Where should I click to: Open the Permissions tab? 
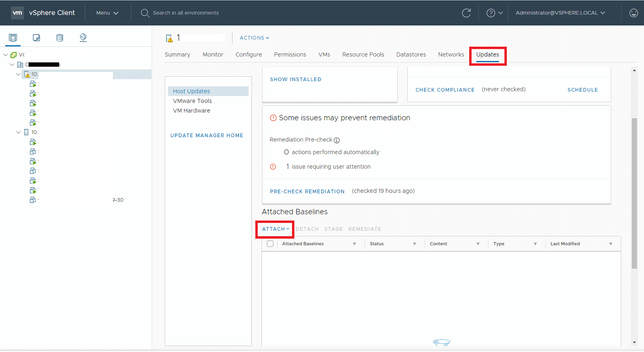[290, 54]
